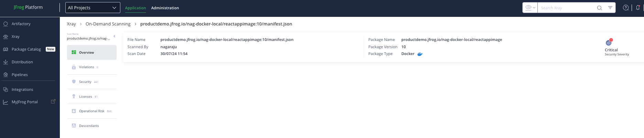Open the notifications bell icon
This screenshot has height=138, width=644.
tap(638, 8)
